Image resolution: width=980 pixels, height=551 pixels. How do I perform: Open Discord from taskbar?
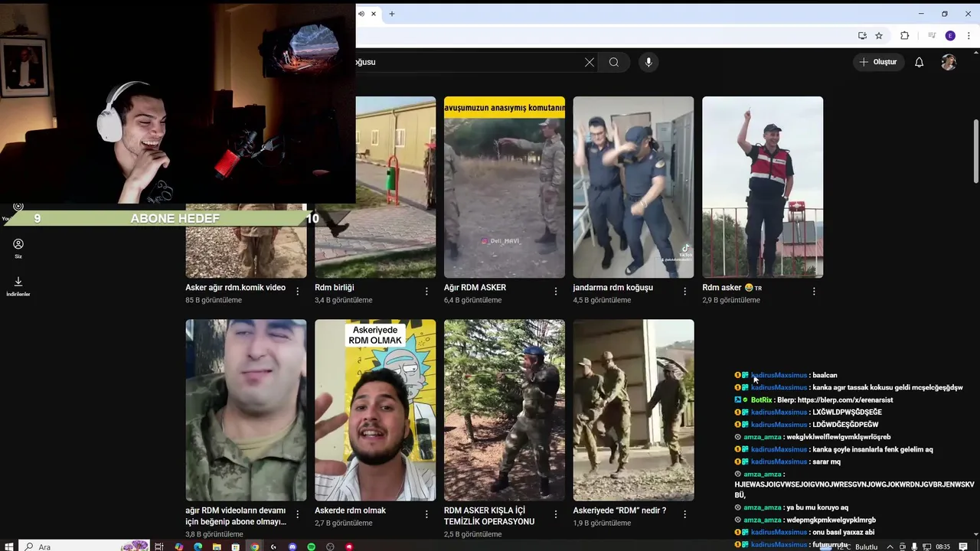click(x=292, y=546)
